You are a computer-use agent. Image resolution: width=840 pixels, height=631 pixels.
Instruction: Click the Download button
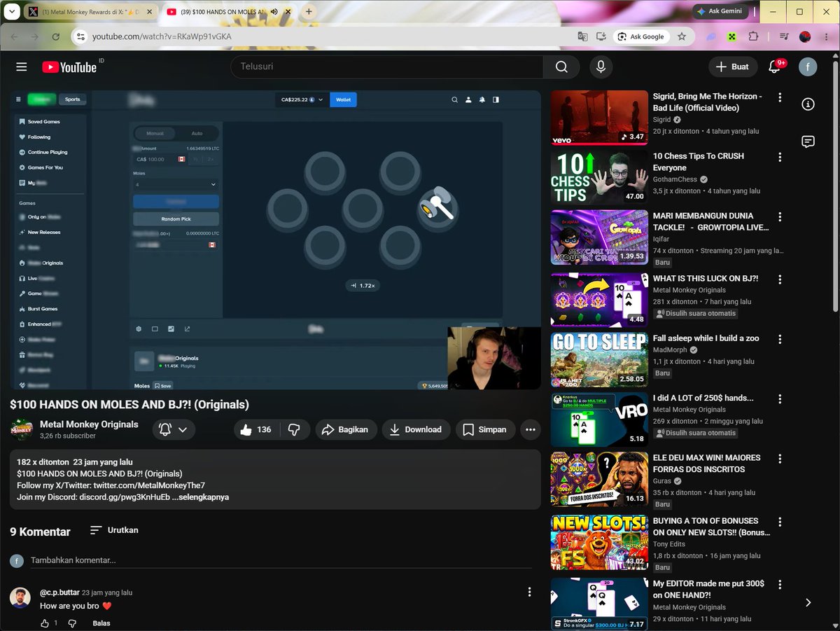[x=416, y=429]
